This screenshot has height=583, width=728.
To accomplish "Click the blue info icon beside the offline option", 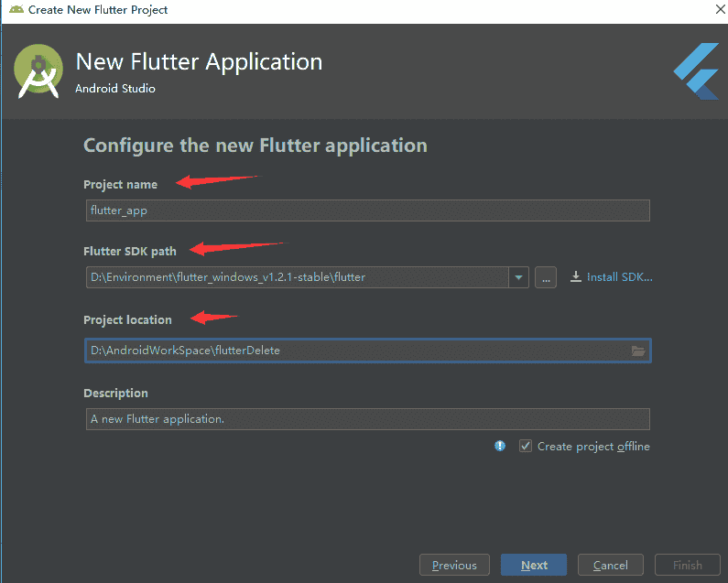I will point(500,446).
